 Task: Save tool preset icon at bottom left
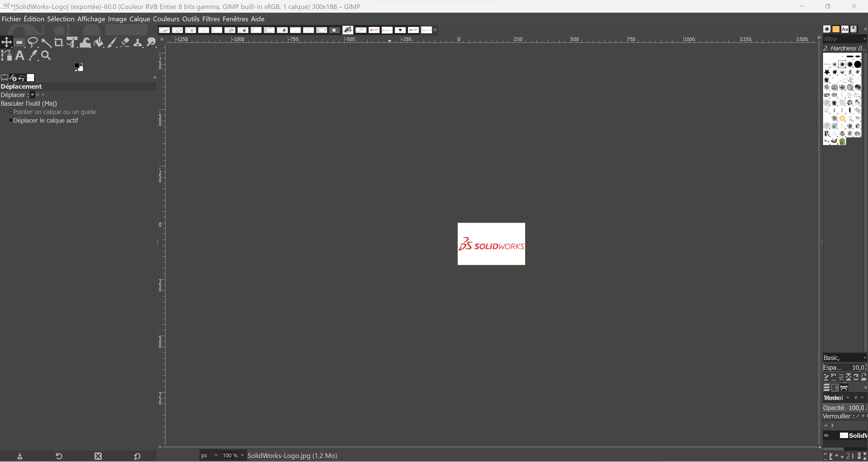[x=20, y=456]
